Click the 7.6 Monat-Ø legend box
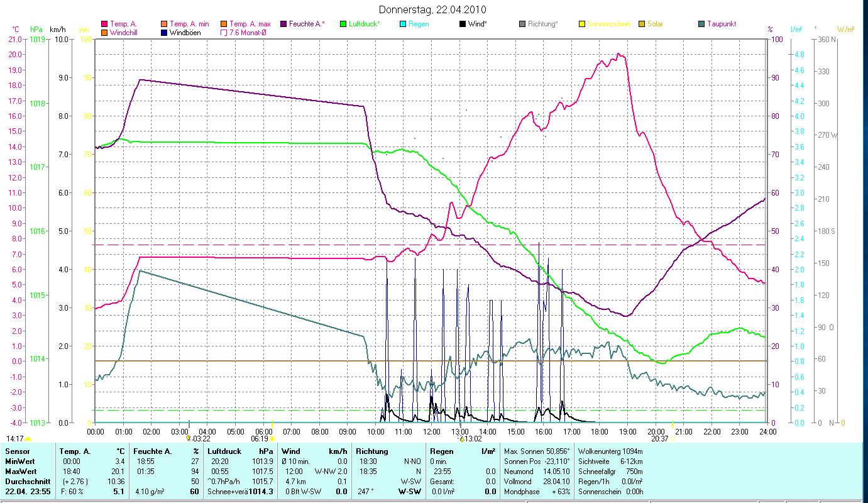The width and height of the screenshot is (868, 503). pos(224,32)
